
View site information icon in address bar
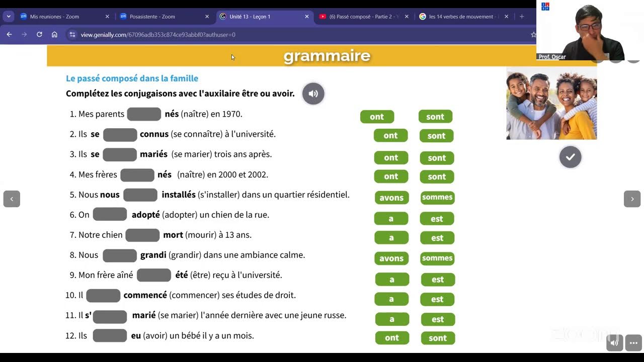click(x=72, y=35)
